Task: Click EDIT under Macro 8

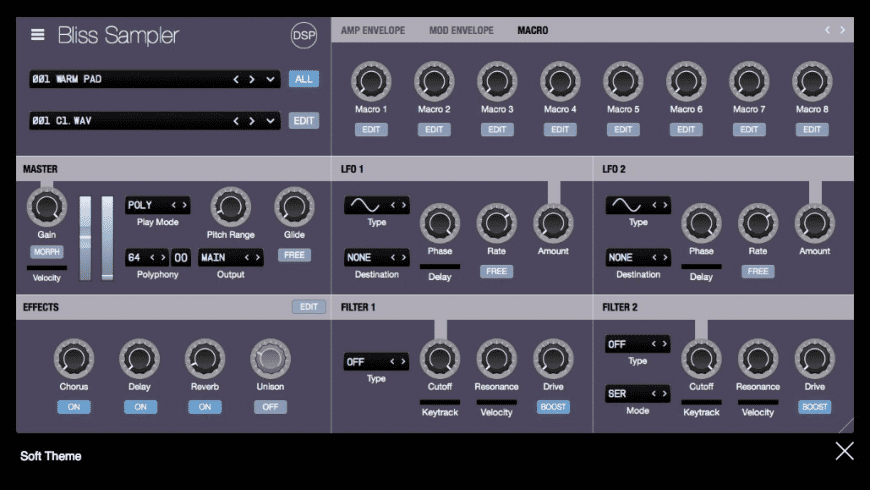Action: point(812,129)
